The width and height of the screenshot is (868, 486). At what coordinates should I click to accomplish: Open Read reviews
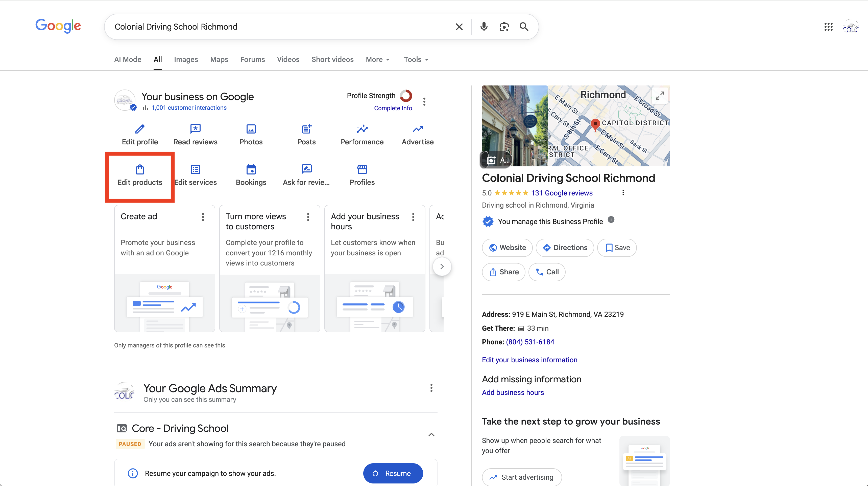tap(196, 135)
